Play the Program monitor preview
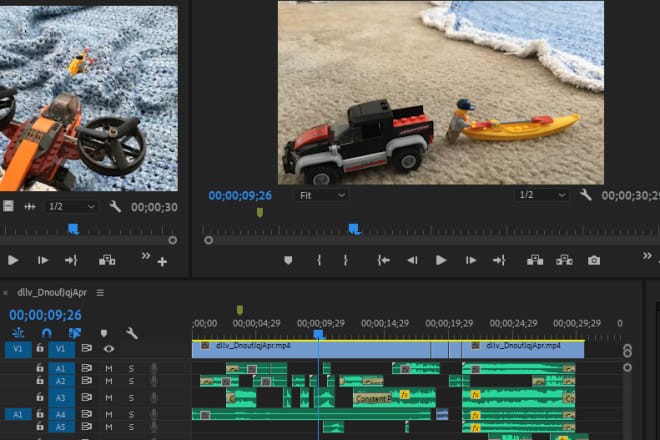 441,260
